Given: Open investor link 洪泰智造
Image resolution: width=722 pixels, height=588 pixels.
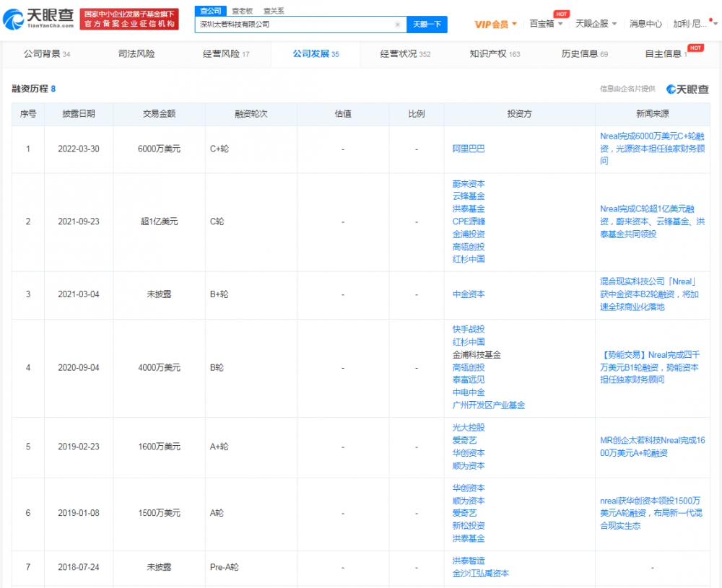Looking at the screenshot, I should coord(469,561).
